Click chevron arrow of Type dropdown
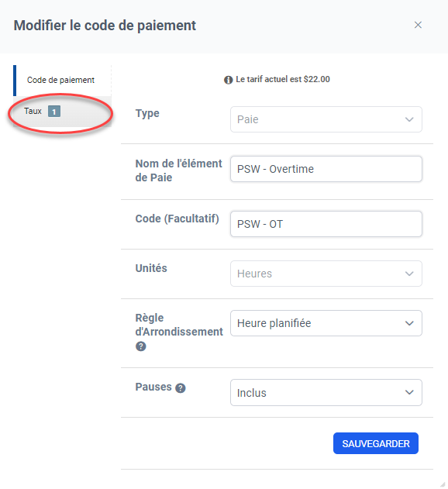Image resolution: width=448 pixels, height=489 pixels. click(409, 119)
